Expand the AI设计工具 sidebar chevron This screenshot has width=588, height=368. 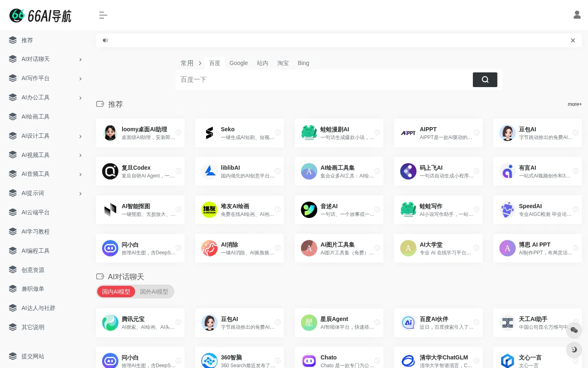click(80, 136)
